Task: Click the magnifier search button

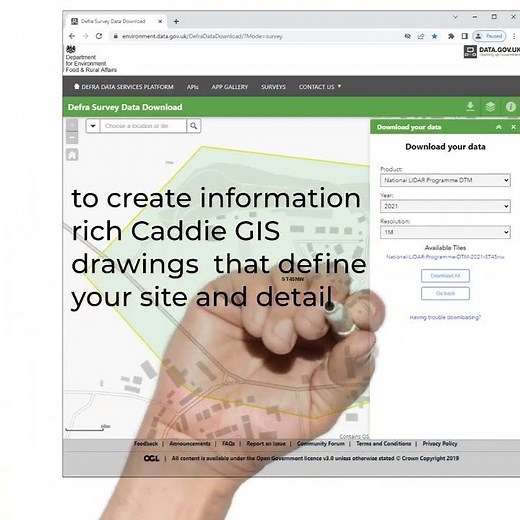Action: point(194,126)
